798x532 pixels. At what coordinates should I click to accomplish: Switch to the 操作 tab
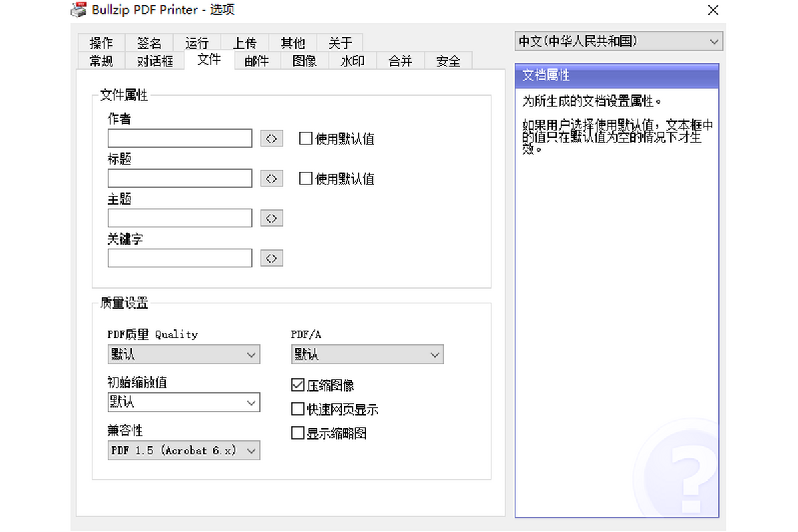click(x=101, y=43)
